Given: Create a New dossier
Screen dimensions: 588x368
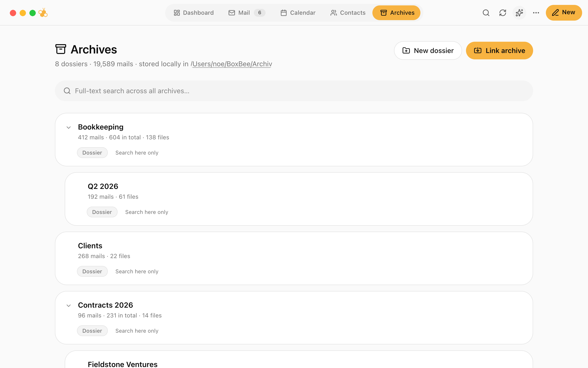Looking at the screenshot, I should click(428, 51).
